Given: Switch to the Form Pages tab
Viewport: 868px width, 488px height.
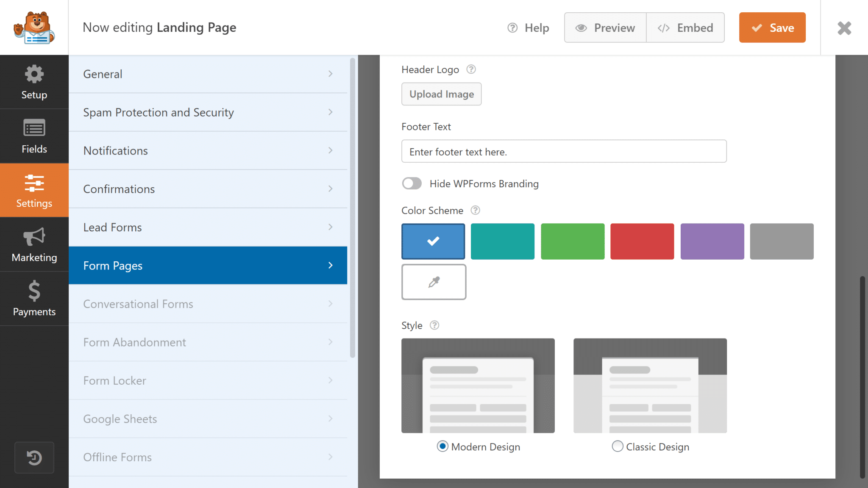Looking at the screenshot, I should coord(208,266).
